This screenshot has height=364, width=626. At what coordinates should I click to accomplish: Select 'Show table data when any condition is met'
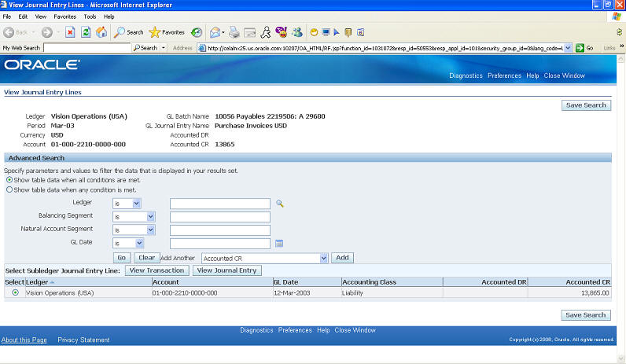click(9, 189)
